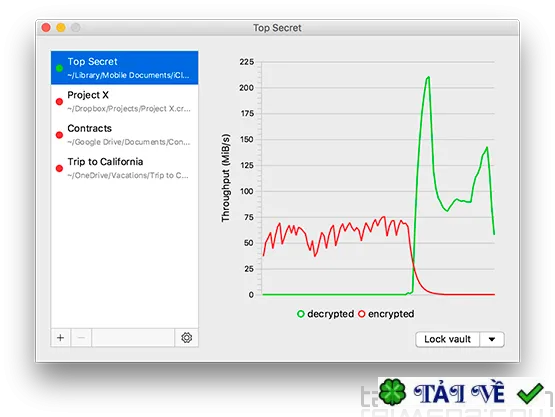Toggle decrypted series in chart legend
The width and height of the screenshot is (555, 417).
point(326,314)
